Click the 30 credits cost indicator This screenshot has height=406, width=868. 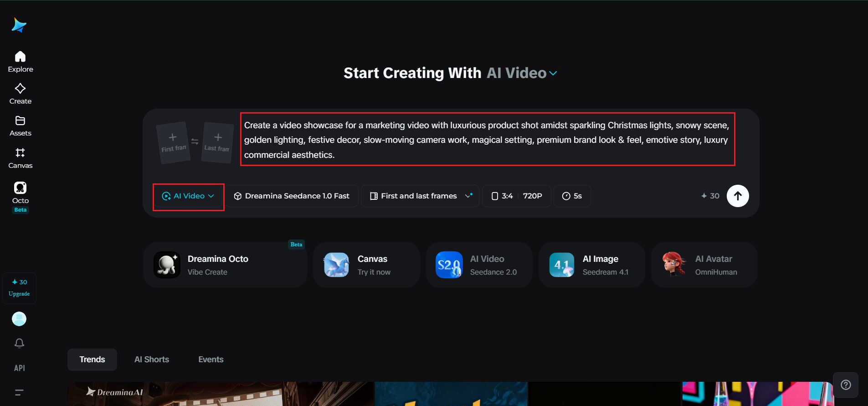710,196
